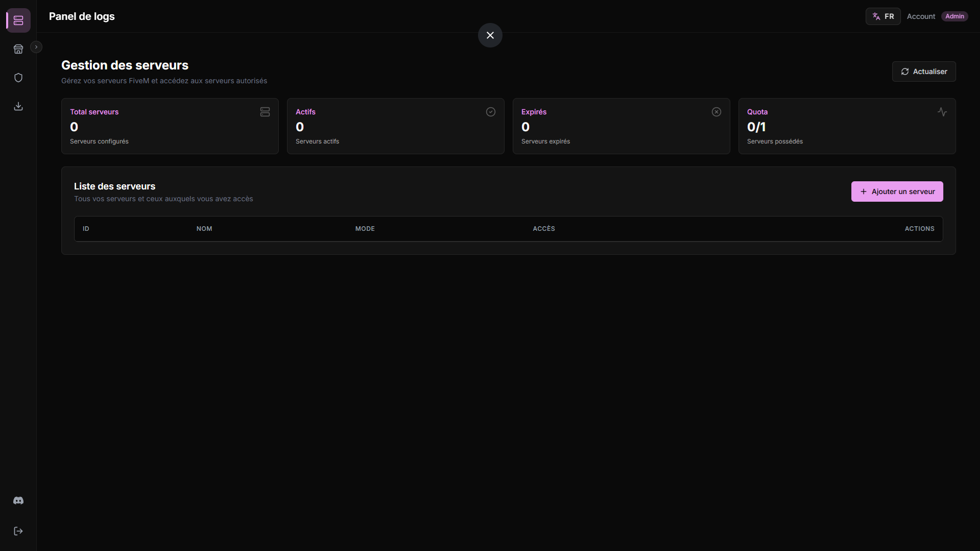Screen dimensions: 980x551
Task: Open the store icon in sidebar
Action: pyautogui.click(x=18, y=49)
